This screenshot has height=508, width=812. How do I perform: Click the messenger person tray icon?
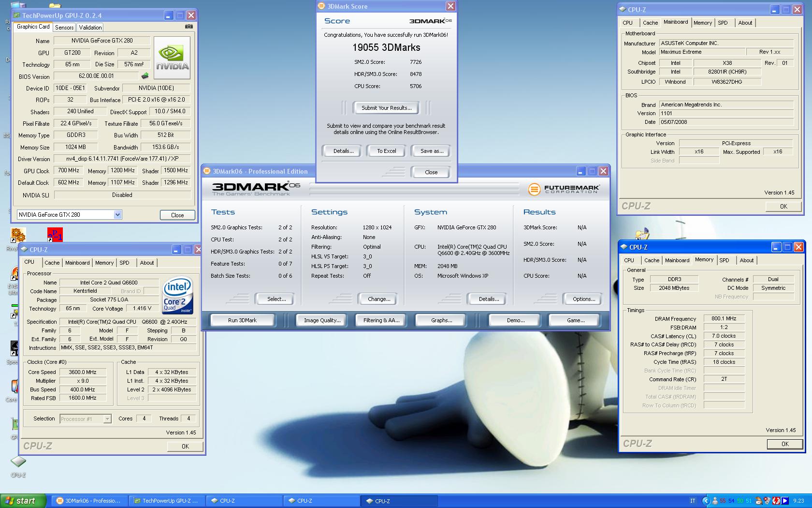tap(714, 501)
